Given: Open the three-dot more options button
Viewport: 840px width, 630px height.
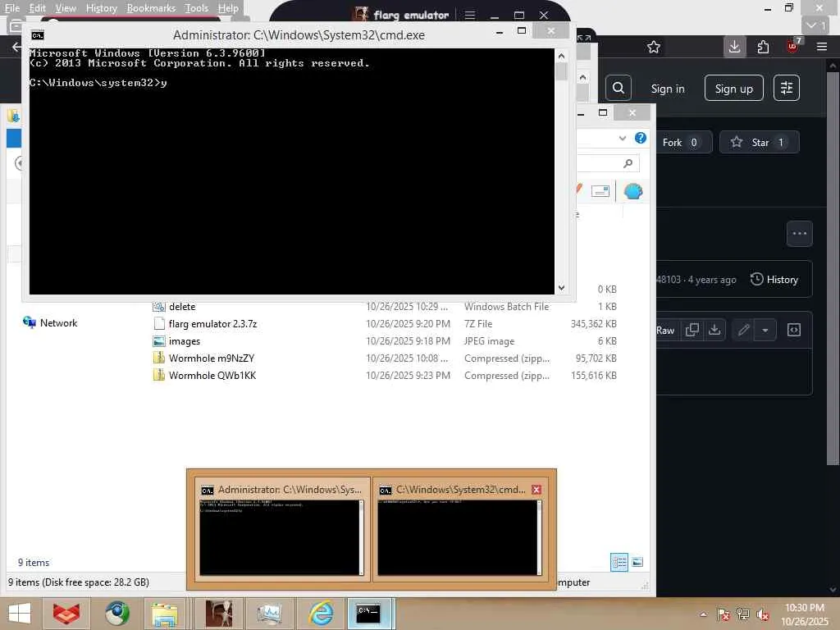Looking at the screenshot, I should point(799,234).
